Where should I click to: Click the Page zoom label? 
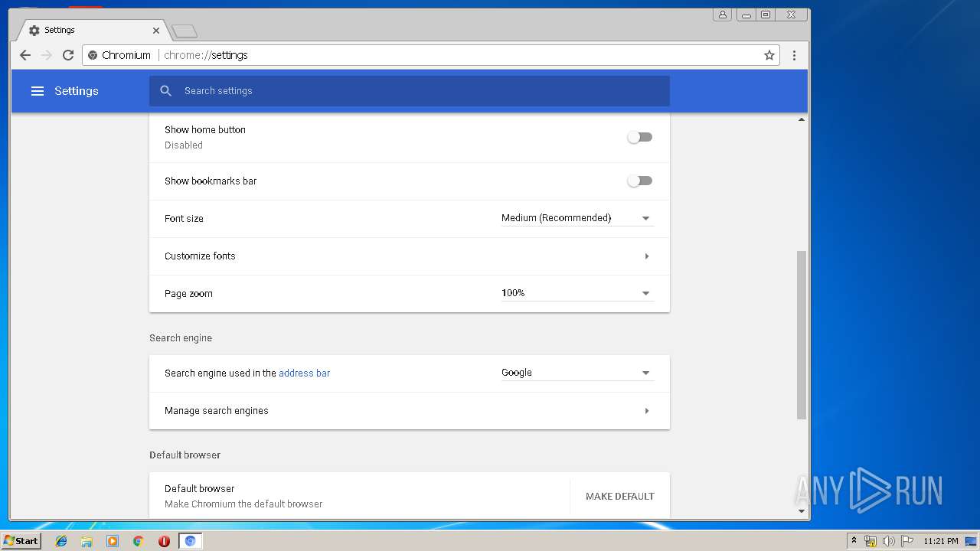point(188,294)
